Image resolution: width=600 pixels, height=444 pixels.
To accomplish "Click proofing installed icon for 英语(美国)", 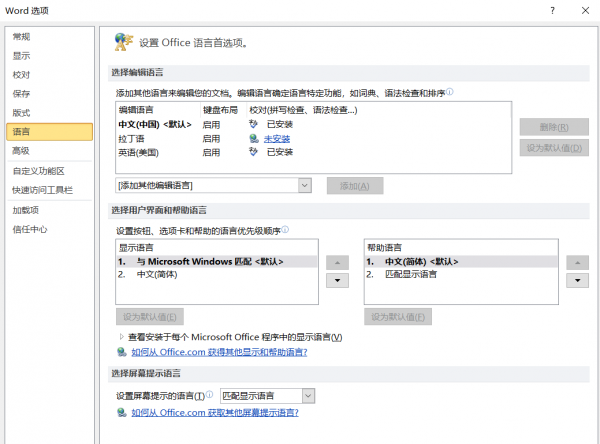I will point(253,152).
